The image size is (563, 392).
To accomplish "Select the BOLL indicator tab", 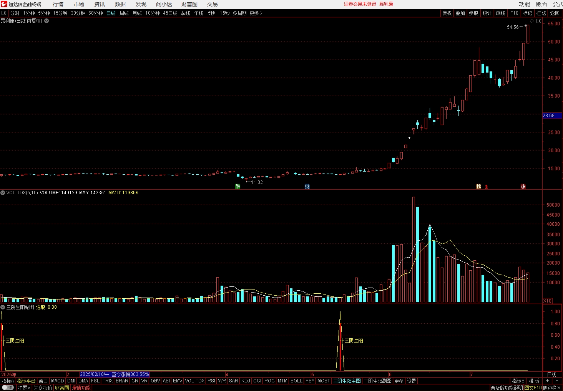I will (x=297, y=381).
